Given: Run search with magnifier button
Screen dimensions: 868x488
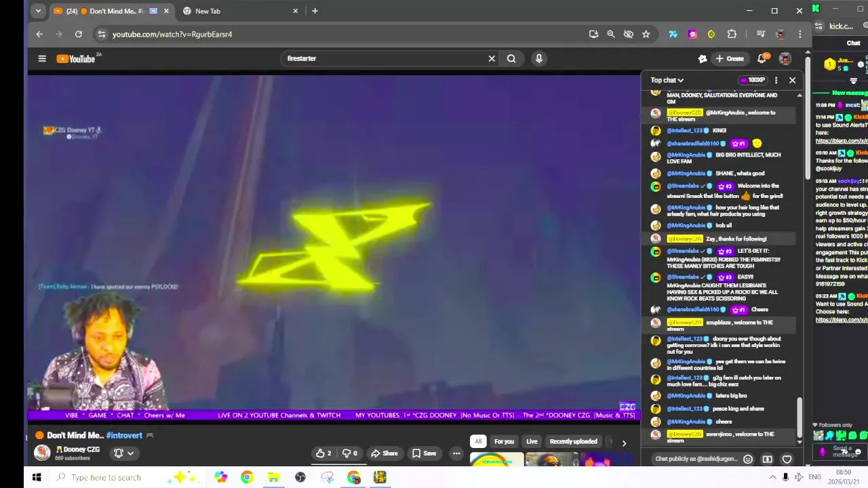Looking at the screenshot, I should [x=511, y=59].
